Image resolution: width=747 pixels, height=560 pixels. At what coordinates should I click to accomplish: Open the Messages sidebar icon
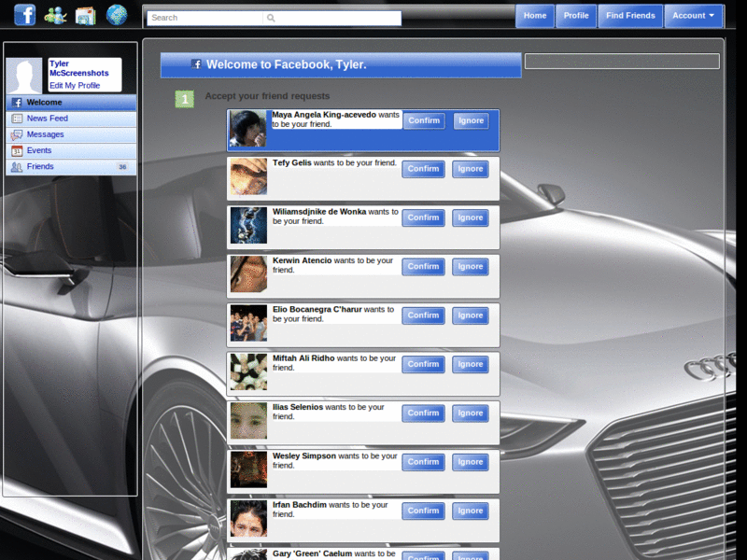click(19, 134)
